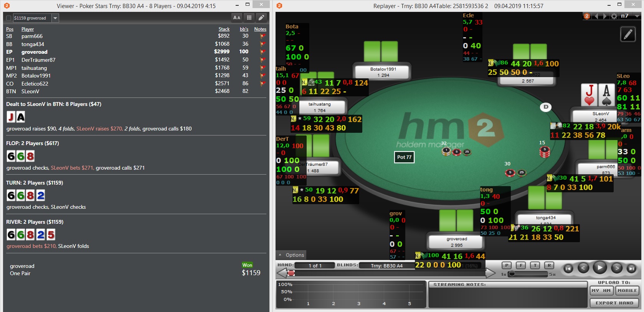Click the pencil edit icon in Viewer toolbar
644x312 pixels.
[x=261, y=18]
